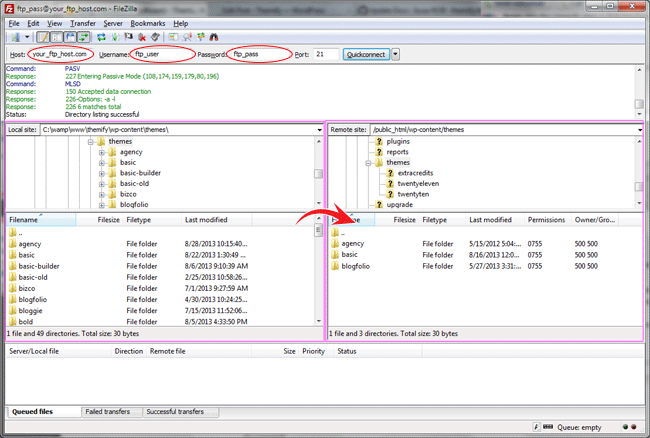Open the View menu
Screen dimensions: 650x438
(x=54, y=24)
